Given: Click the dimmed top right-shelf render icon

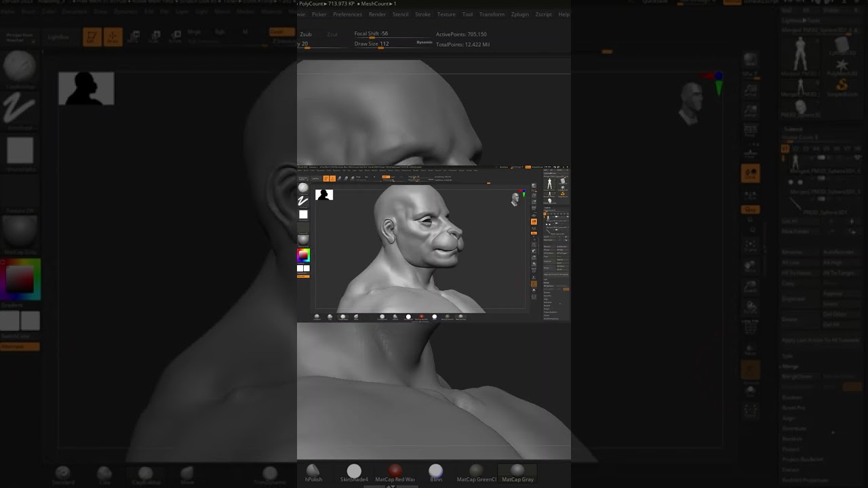Looking at the screenshot, I should [x=750, y=61].
